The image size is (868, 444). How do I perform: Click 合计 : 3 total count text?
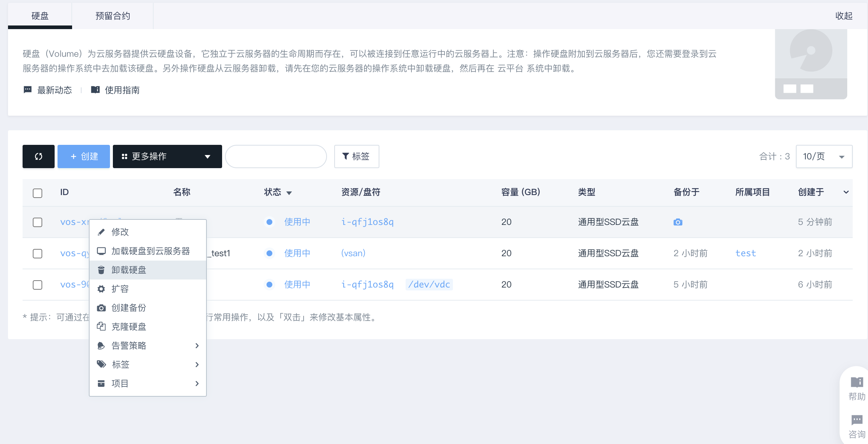(x=774, y=156)
